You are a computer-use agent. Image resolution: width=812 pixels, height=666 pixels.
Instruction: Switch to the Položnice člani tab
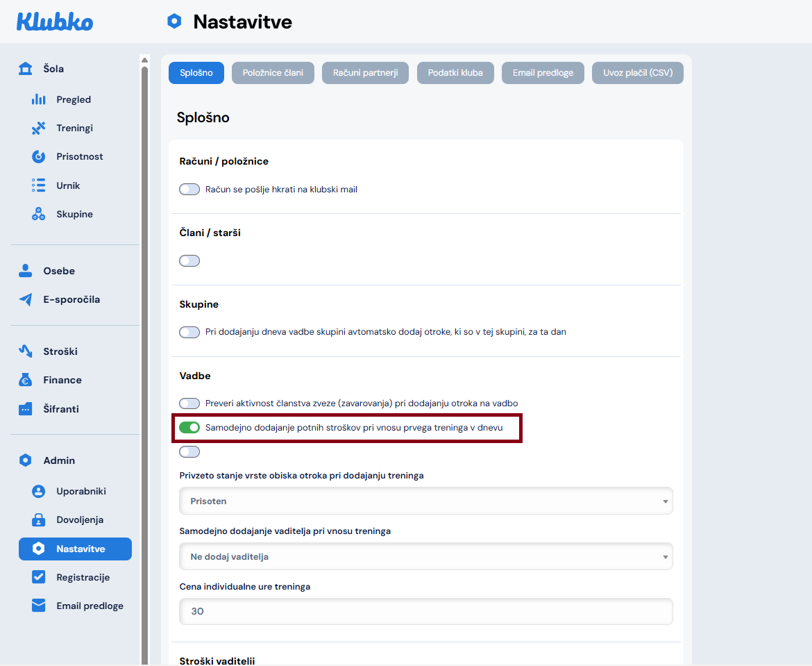(273, 73)
